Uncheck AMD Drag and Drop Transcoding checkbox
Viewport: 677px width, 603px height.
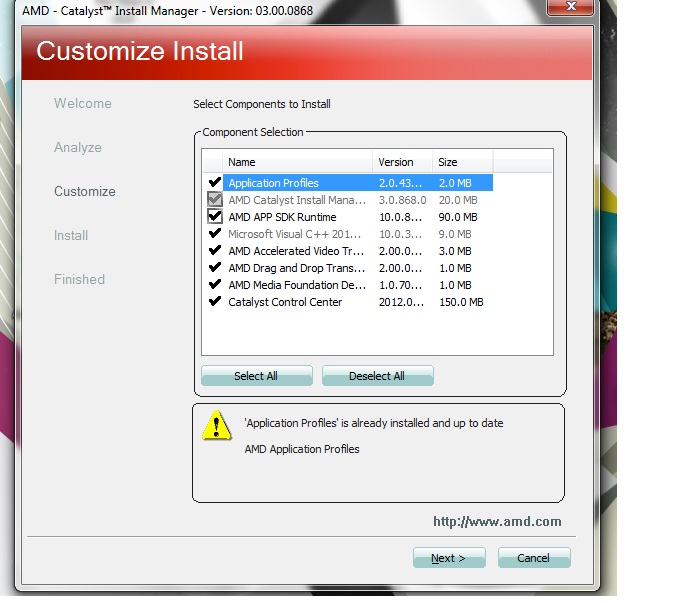click(215, 268)
